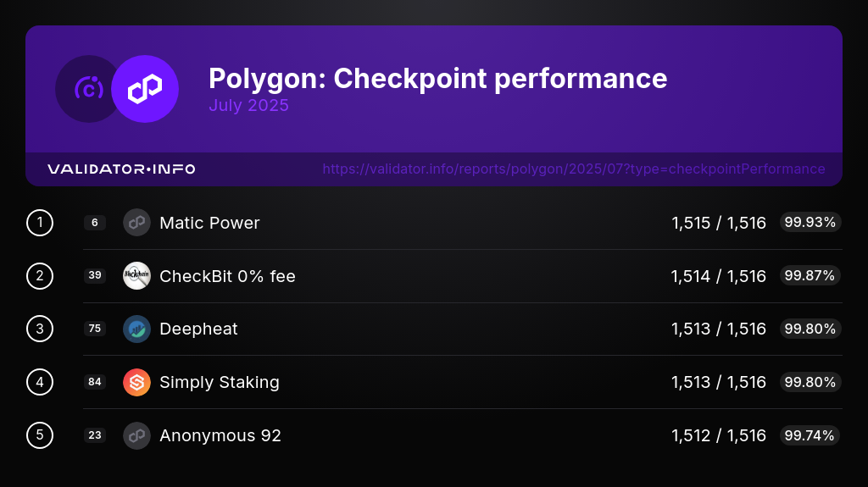Open the validator.info checkpoint report URL

(574, 169)
